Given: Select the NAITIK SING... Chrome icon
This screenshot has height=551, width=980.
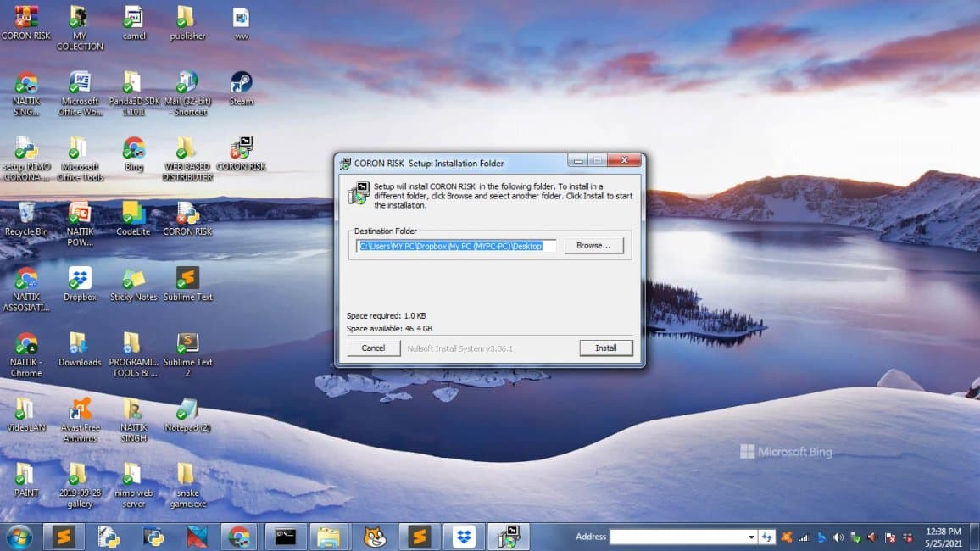Looking at the screenshot, I should (26, 94).
